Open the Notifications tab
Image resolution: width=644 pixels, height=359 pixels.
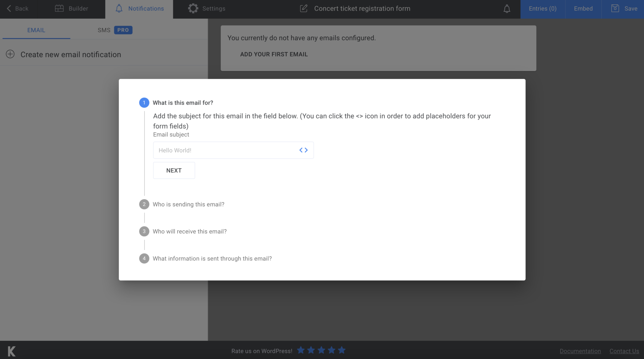click(x=139, y=8)
